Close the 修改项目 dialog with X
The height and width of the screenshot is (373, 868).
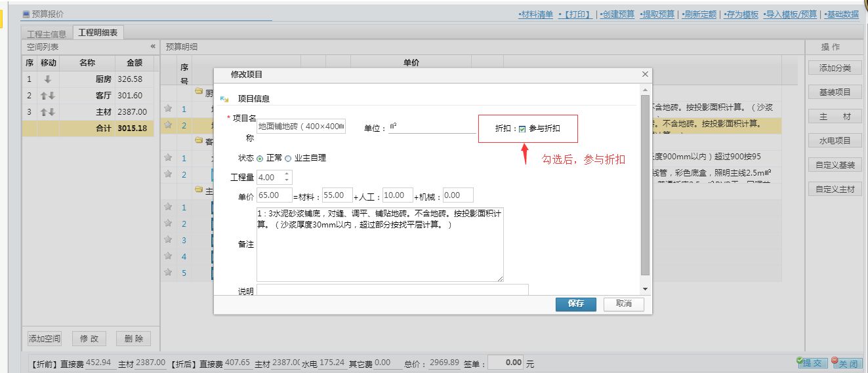[x=644, y=75]
